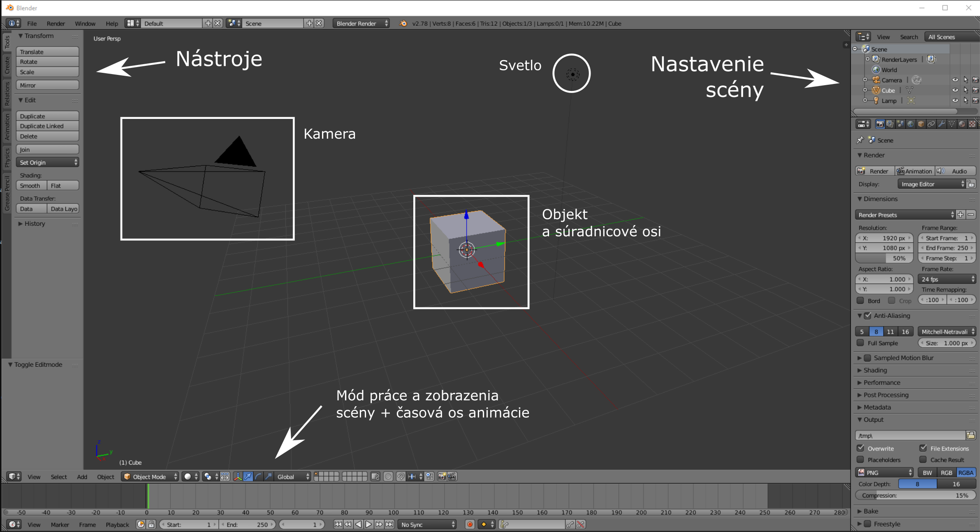The height and width of the screenshot is (532, 980).
Task: Open the Render Layers properties tab icon
Action: 890,124
